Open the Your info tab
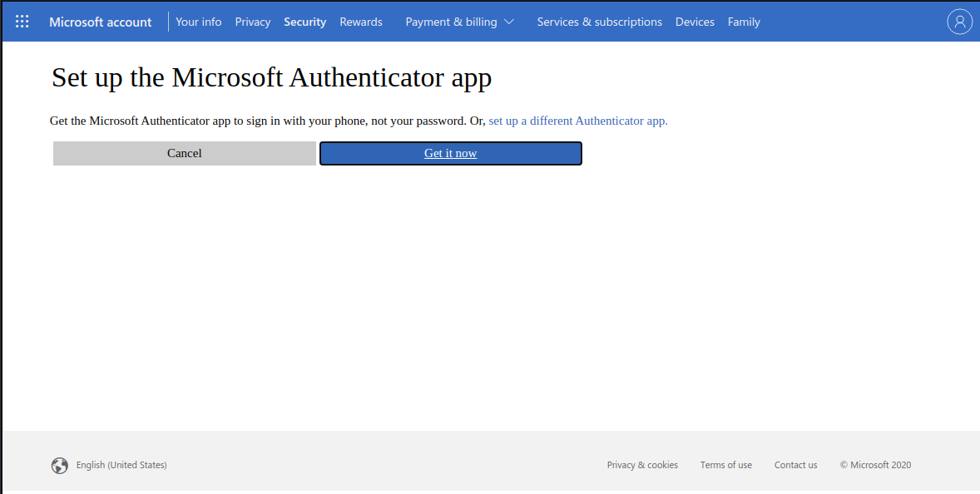This screenshot has width=980, height=494. [199, 22]
